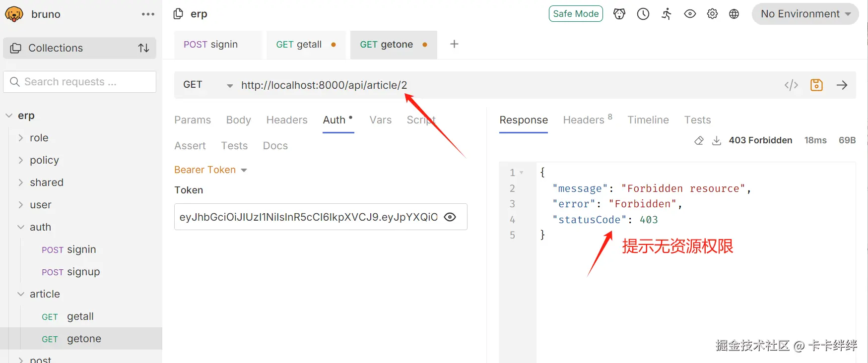The height and width of the screenshot is (363, 868).
Task: Generate code with the </> icon
Action: 791,85
